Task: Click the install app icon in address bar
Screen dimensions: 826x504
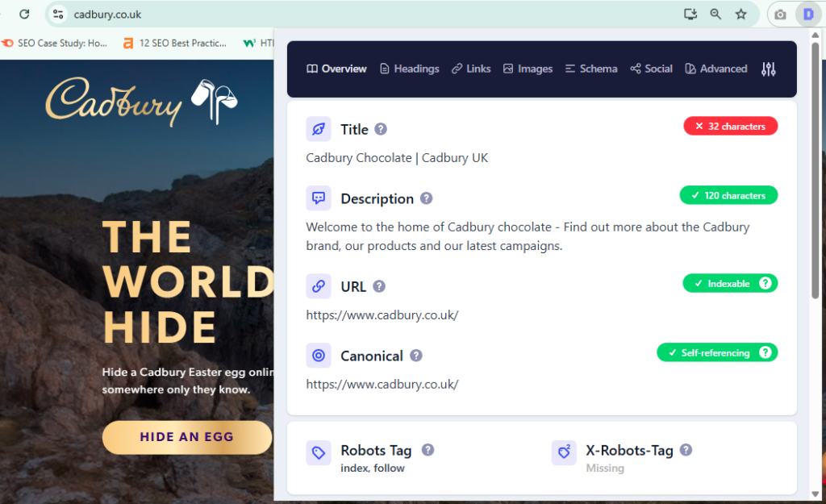Action: tap(690, 15)
